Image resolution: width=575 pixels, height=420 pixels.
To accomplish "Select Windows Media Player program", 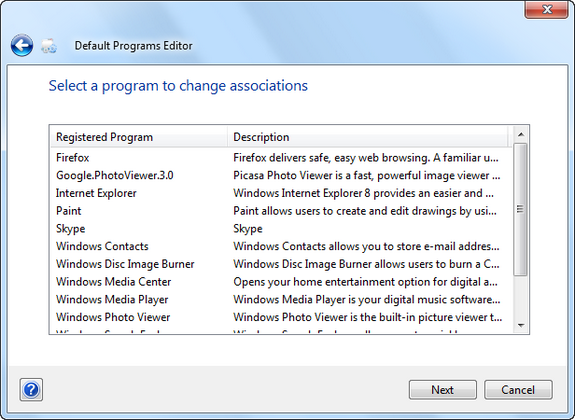I will [x=112, y=299].
